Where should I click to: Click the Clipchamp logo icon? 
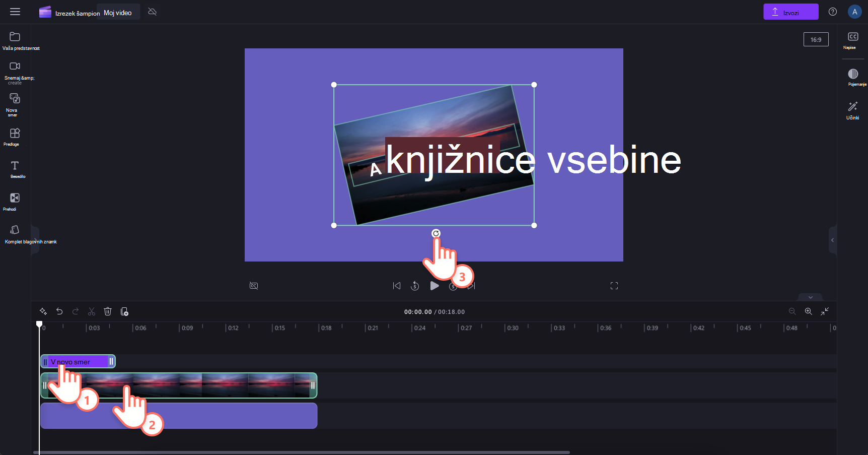coord(45,12)
